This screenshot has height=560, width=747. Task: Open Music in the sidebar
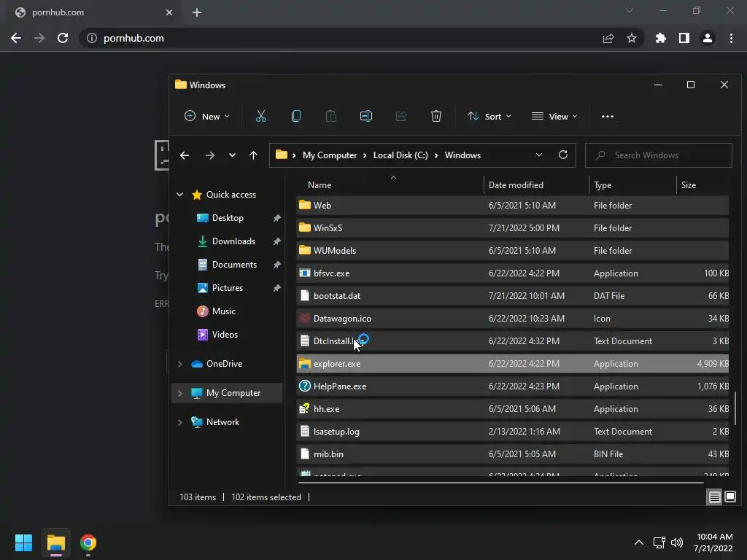[223, 311]
